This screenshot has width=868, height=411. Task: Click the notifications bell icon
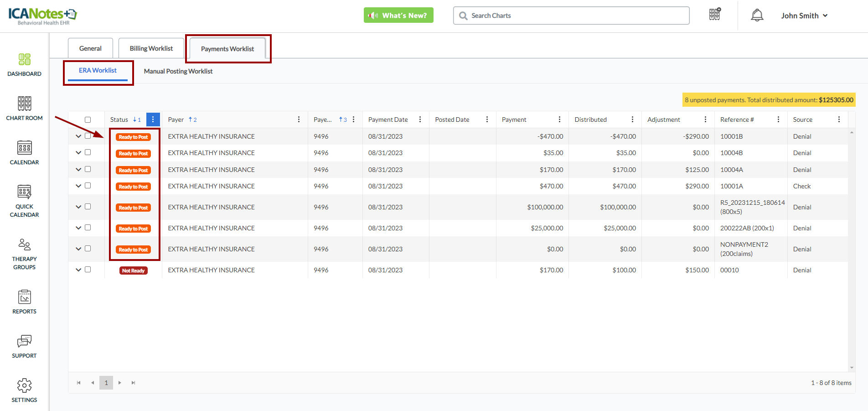click(757, 16)
